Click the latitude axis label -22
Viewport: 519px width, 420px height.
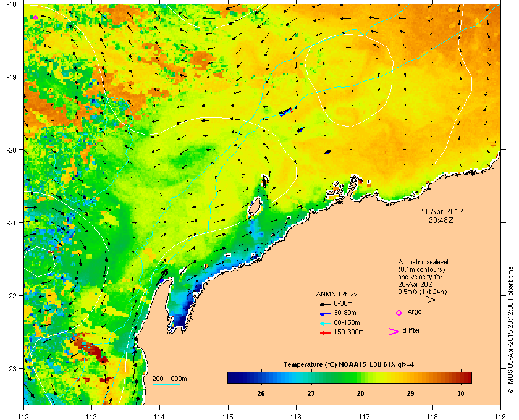pos(11,296)
